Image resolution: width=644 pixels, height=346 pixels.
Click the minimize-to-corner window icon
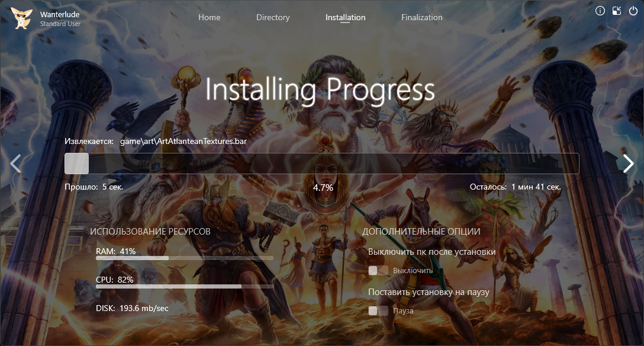pos(617,11)
